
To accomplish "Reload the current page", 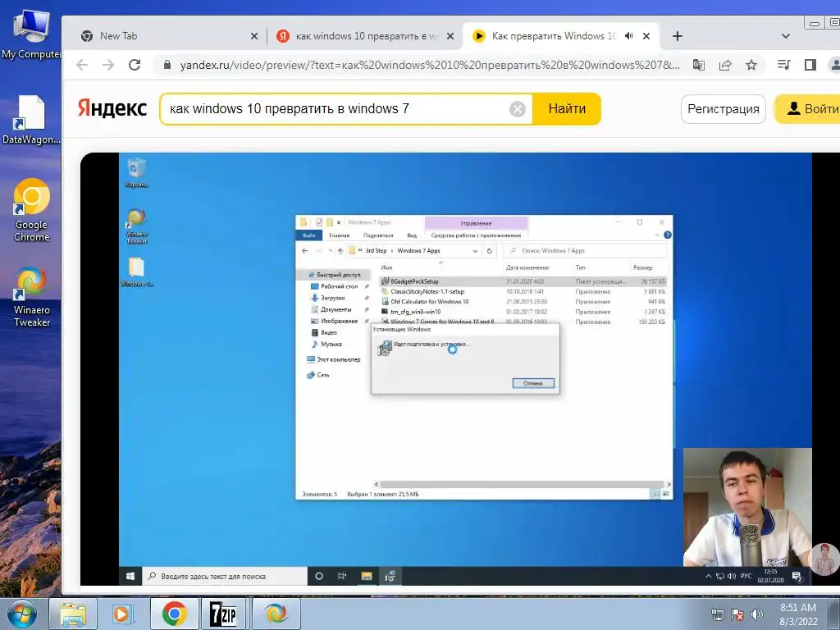I will pyautogui.click(x=135, y=65).
